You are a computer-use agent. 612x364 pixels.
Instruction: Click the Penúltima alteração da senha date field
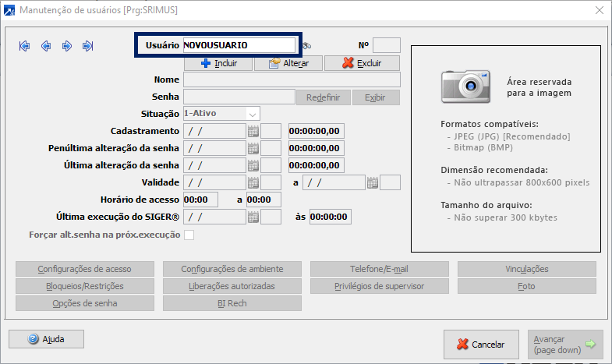point(214,148)
